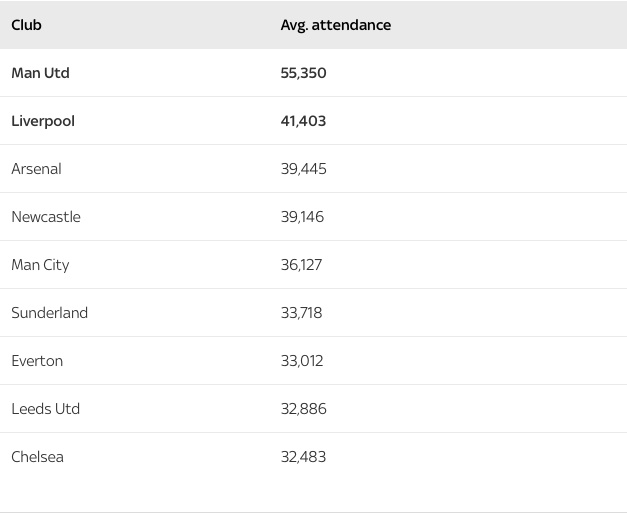
Task: Click Everton's 33,012 attendance value
Action: click(302, 361)
